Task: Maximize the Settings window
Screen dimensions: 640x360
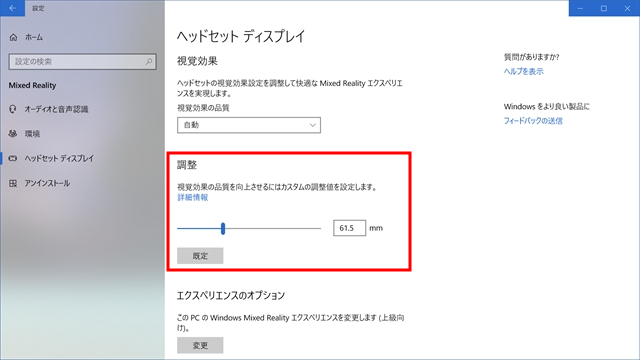Action: point(604,8)
